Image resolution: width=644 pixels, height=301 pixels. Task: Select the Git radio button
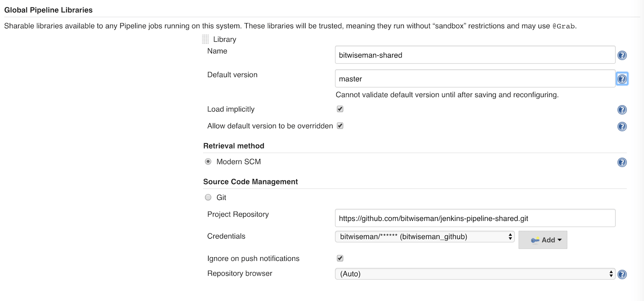click(208, 197)
